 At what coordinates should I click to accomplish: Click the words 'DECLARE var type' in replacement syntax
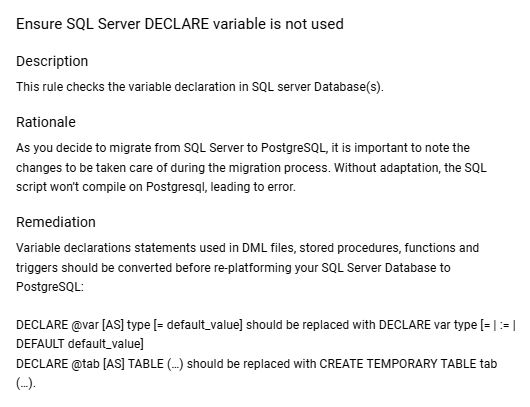[x=428, y=325]
